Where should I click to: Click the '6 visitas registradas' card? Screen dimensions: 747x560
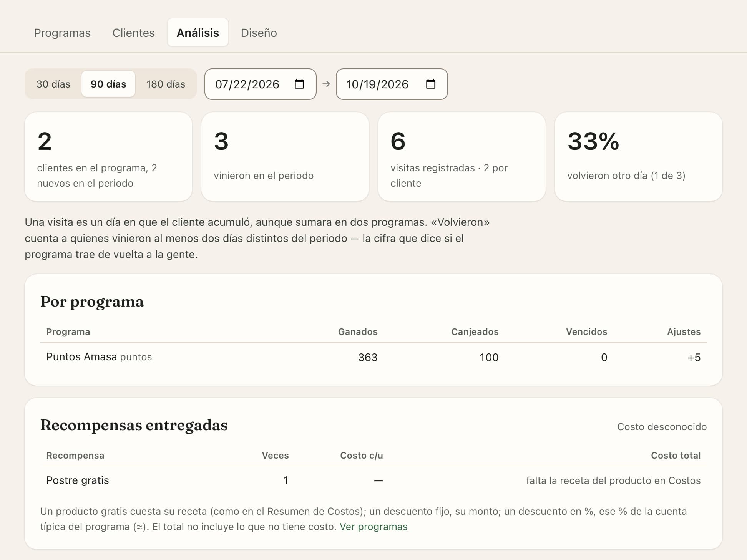462,157
